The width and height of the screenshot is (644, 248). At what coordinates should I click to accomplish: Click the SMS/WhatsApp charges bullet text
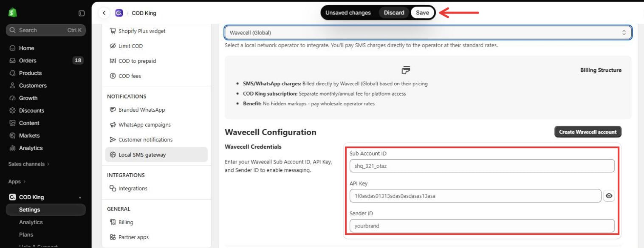335,84
